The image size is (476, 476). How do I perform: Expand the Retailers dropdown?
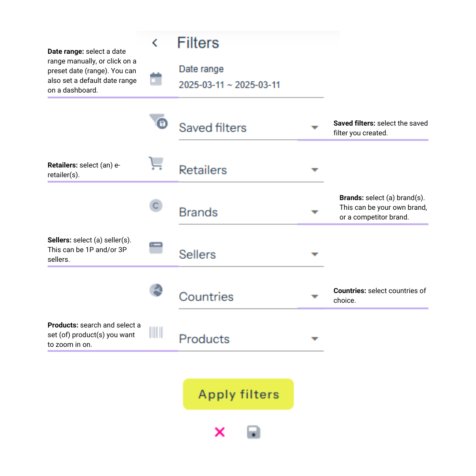click(314, 170)
